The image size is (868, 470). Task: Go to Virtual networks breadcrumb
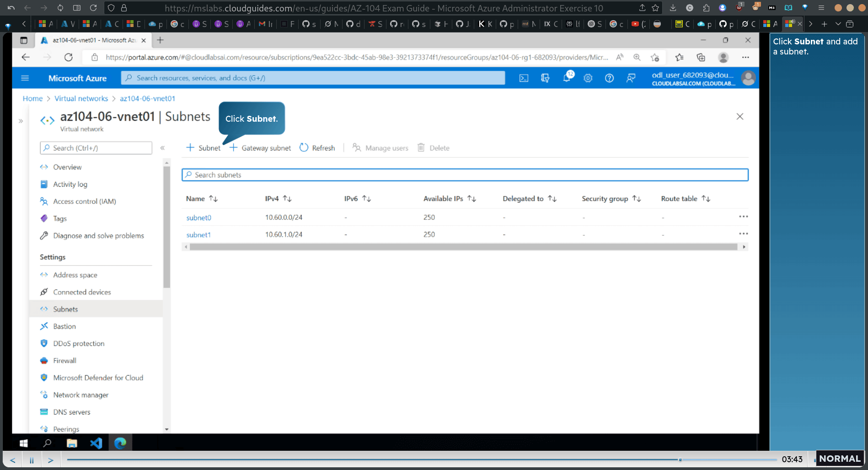click(x=81, y=98)
